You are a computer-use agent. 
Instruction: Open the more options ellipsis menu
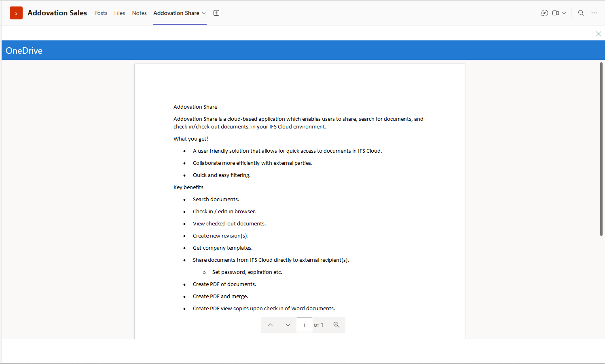594,13
